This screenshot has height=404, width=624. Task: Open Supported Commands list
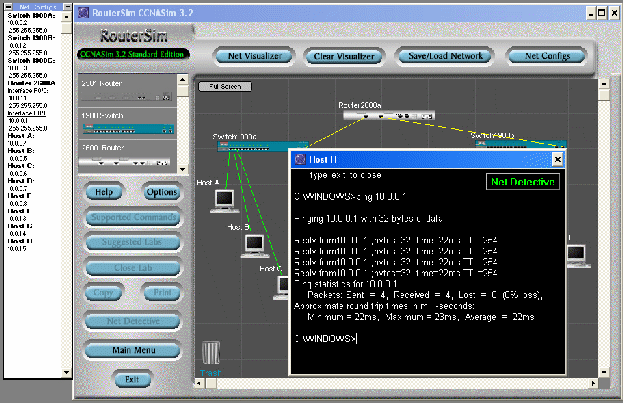click(x=133, y=218)
